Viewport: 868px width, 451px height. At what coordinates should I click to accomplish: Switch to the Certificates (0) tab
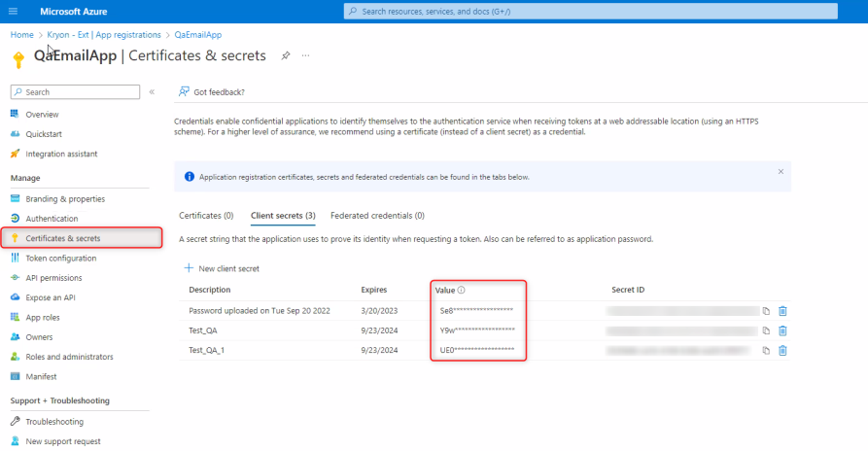click(x=206, y=215)
